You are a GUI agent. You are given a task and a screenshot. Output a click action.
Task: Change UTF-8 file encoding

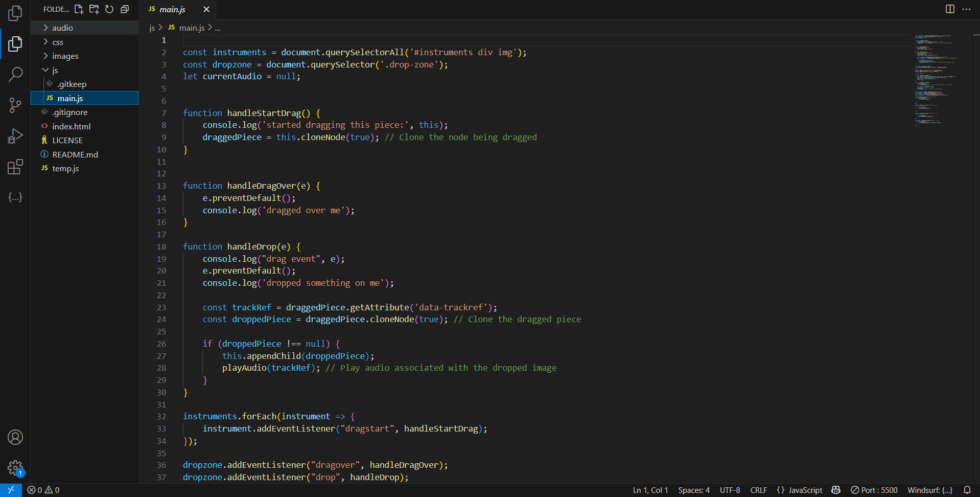click(730, 490)
